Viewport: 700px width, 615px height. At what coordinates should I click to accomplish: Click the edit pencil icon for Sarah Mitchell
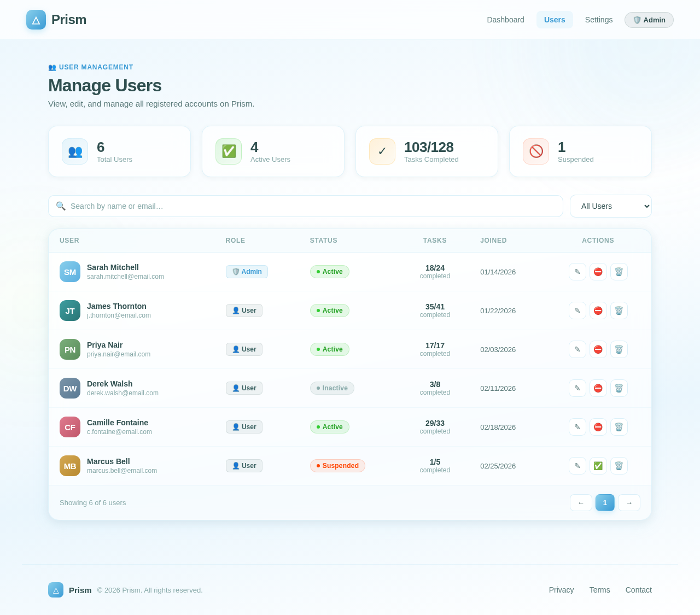(577, 272)
